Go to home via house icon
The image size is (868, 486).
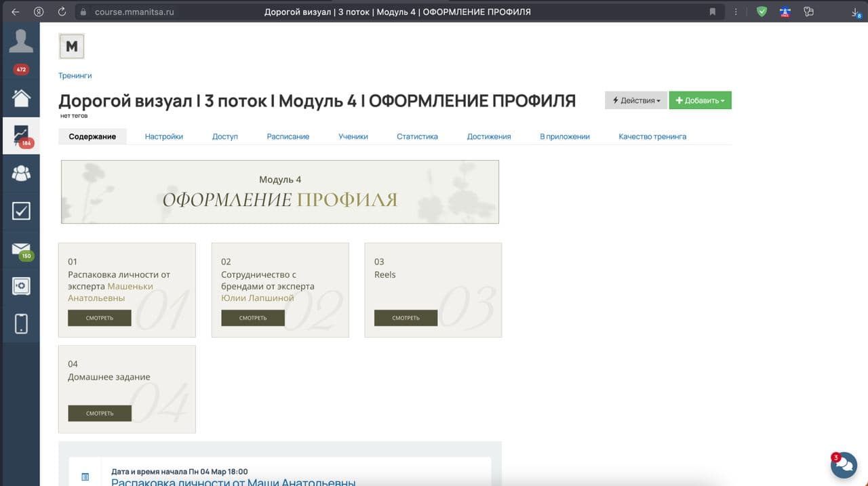click(21, 98)
